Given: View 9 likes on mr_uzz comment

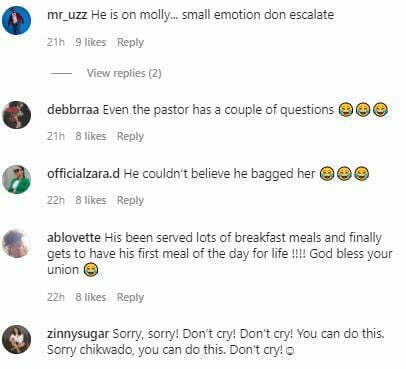Looking at the screenshot, I should pyautogui.click(x=91, y=42).
